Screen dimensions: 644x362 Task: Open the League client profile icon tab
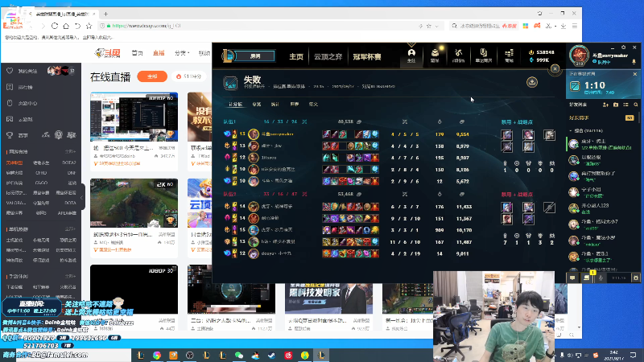coord(411,56)
